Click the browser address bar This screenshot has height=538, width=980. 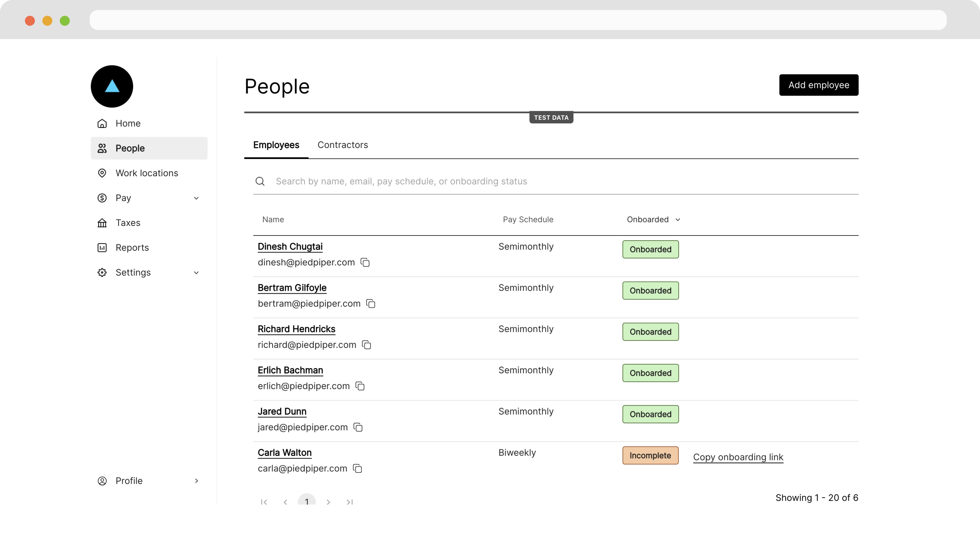pyautogui.click(x=518, y=20)
